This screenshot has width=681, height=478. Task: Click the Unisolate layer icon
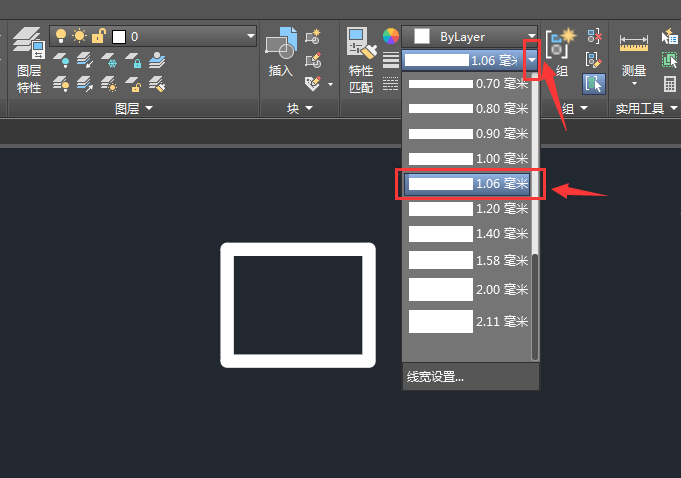(x=85, y=83)
